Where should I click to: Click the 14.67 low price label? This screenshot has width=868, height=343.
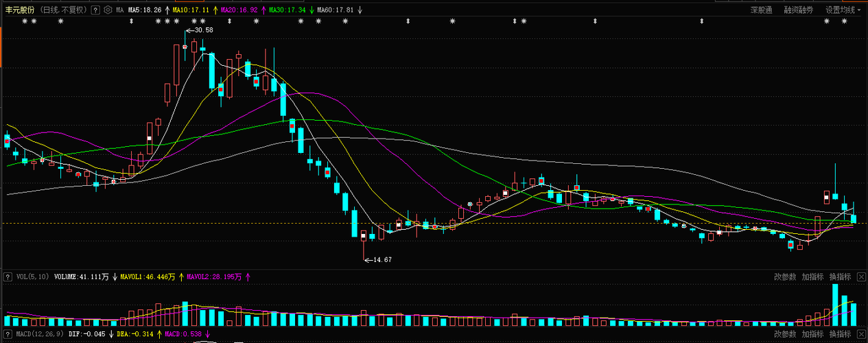382,259
